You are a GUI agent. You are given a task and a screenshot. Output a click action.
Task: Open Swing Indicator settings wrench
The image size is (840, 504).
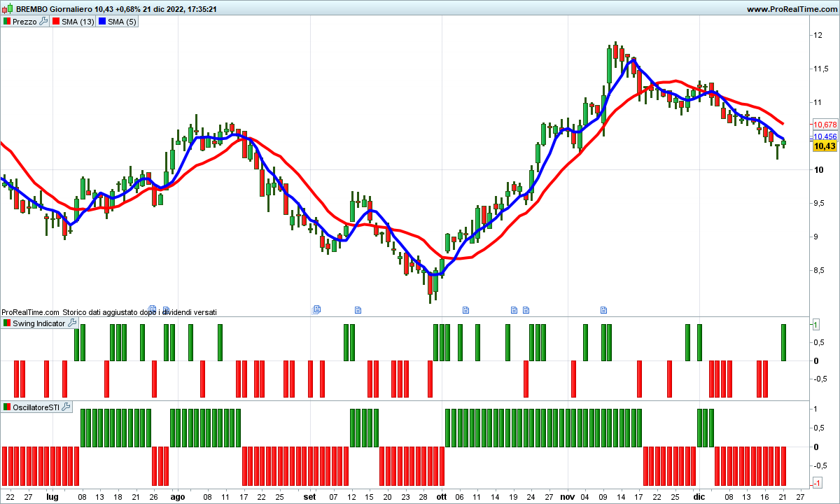[72, 323]
